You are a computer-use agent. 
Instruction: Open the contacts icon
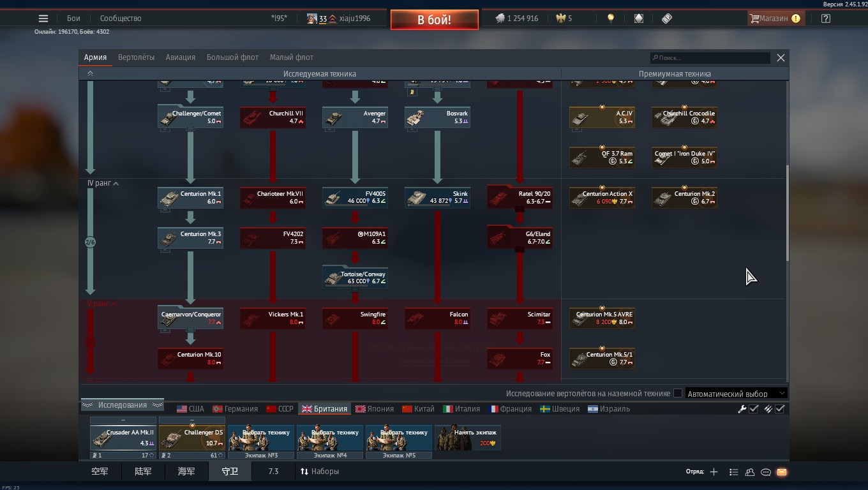click(750, 472)
